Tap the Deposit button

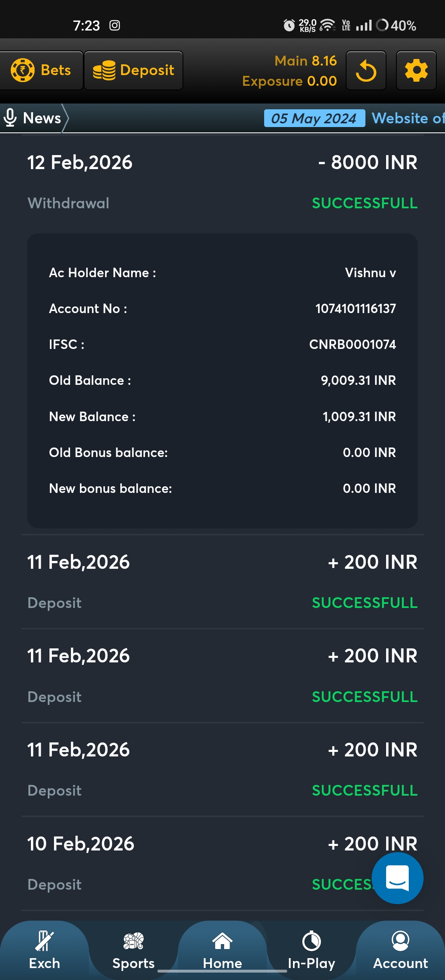pos(133,71)
